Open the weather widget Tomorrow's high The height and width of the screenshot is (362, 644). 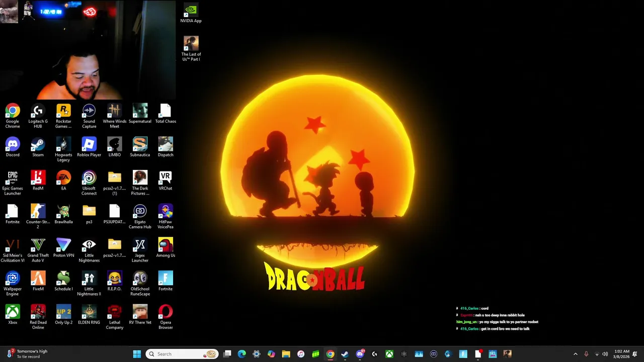(27, 354)
